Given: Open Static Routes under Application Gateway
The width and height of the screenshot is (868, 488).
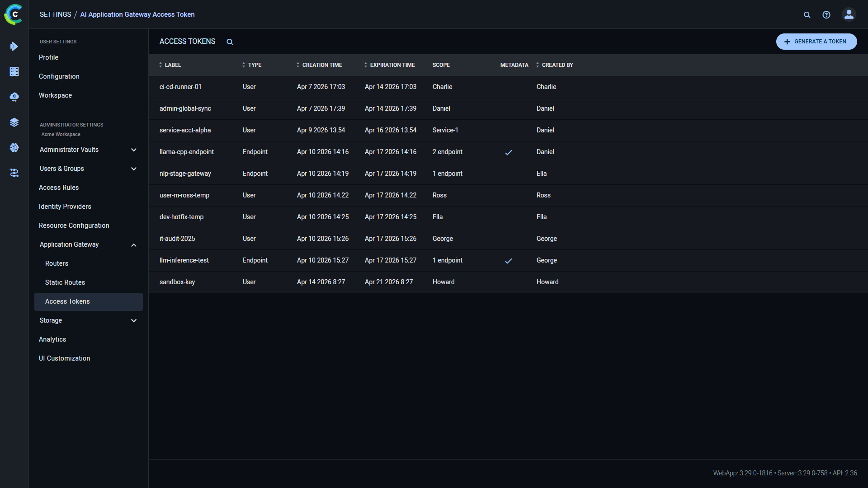Looking at the screenshot, I should tap(65, 282).
